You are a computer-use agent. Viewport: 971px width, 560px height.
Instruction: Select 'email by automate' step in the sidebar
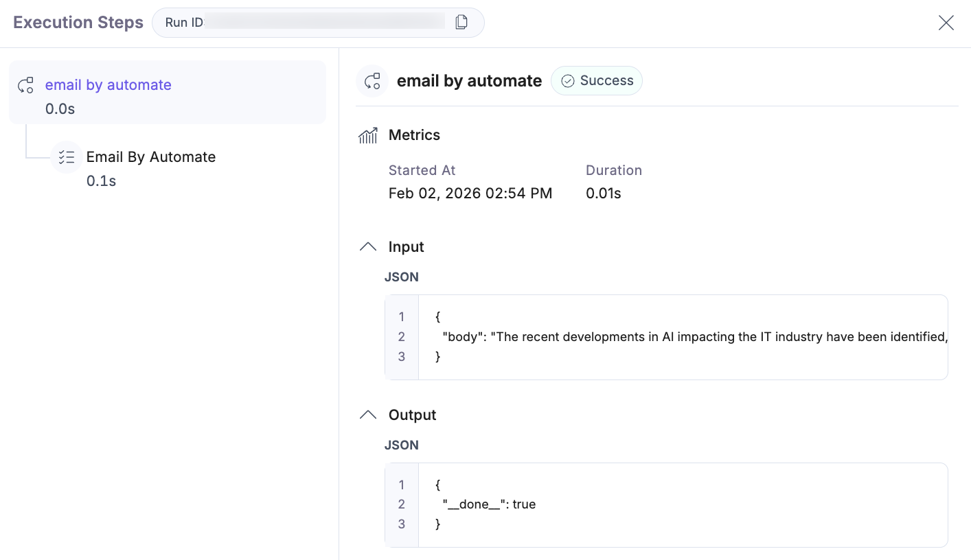(x=108, y=84)
